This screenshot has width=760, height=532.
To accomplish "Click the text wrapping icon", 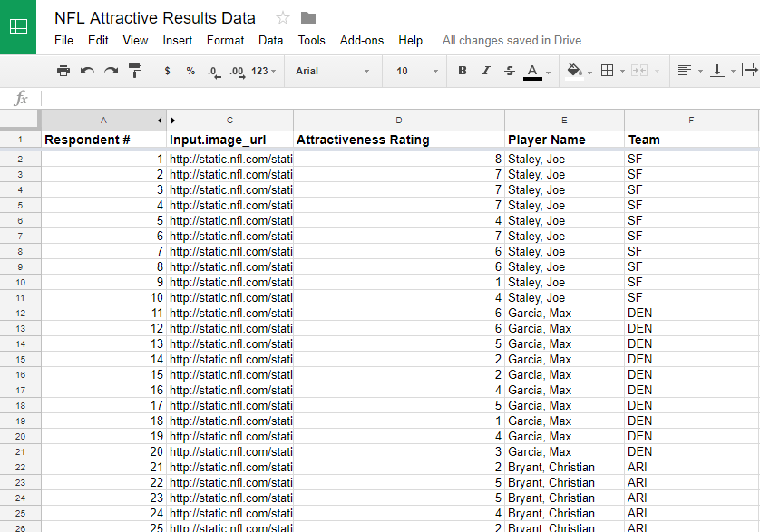I will click(750, 71).
